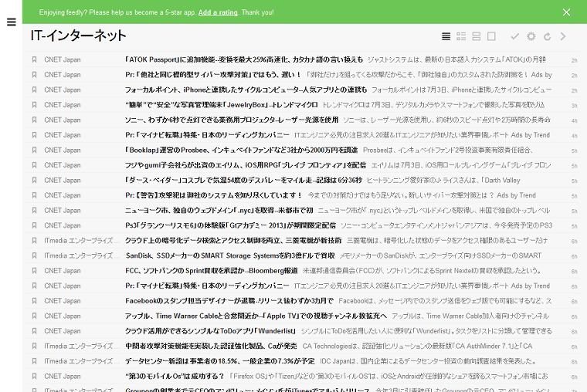Open the Pr 他社と同じ標的型サイバー攻撃対策 headline

point(213,74)
